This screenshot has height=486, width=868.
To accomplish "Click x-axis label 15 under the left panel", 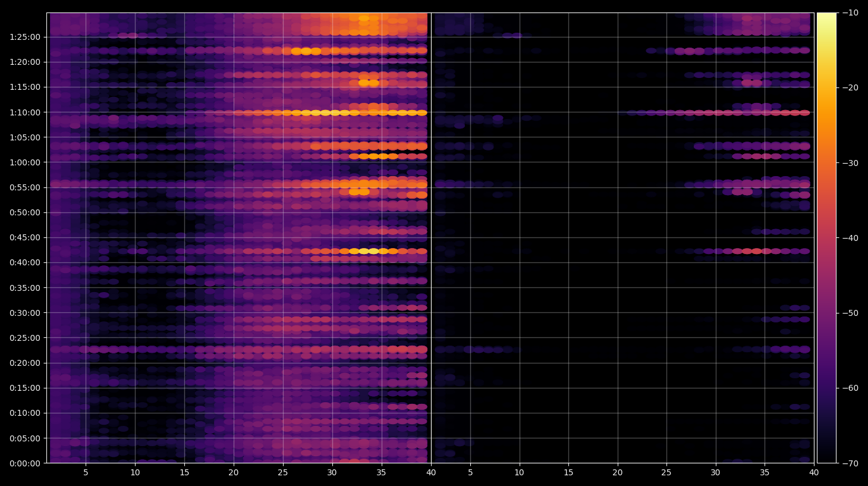I will point(184,473).
